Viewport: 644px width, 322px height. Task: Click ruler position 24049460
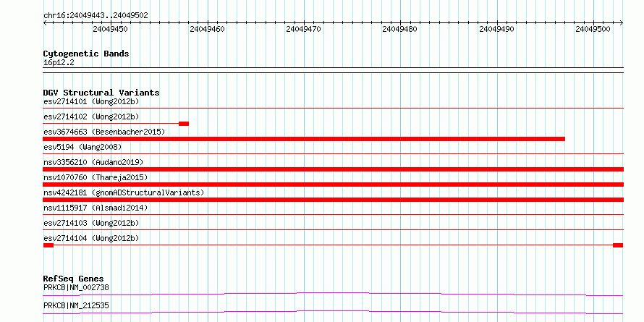tap(207, 29)
